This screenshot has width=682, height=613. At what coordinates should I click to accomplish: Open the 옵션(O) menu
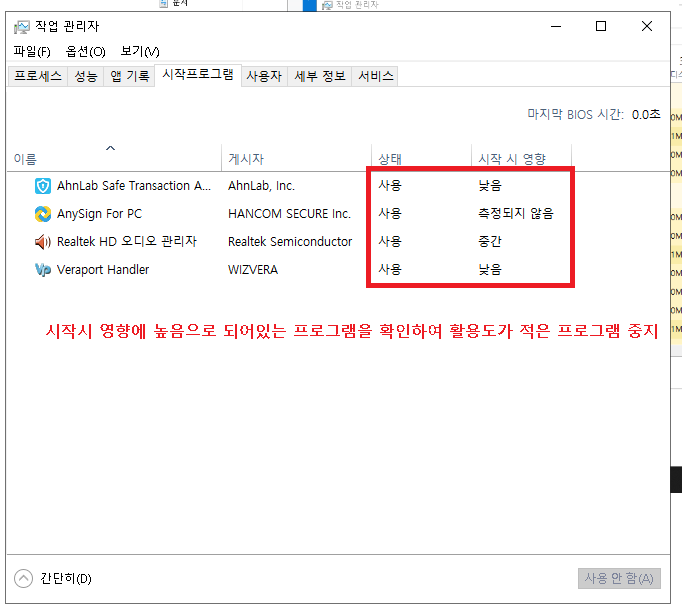pos(85,52)
